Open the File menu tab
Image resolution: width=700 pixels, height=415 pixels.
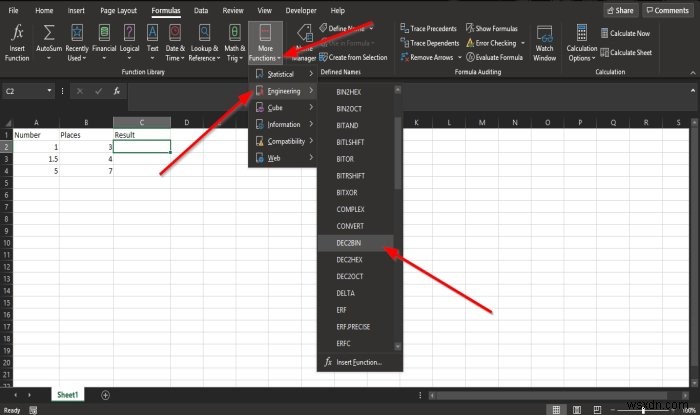tap(13, 10)
